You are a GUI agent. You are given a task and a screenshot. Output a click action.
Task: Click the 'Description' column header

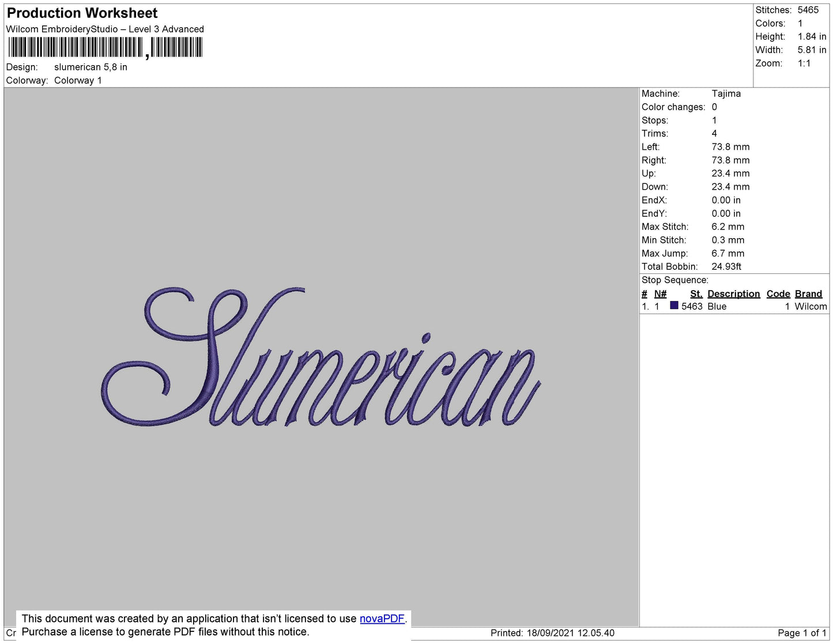tap(734, 293)
